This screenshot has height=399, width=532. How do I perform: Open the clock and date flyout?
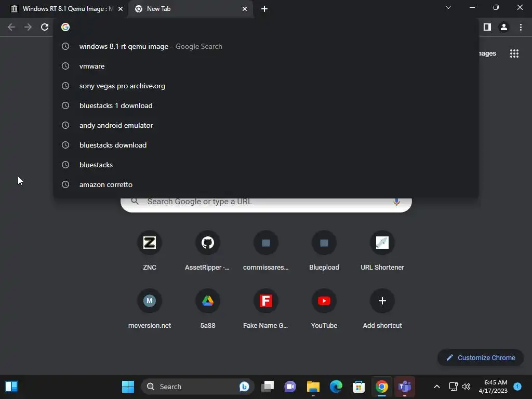(x=494, y=387)
